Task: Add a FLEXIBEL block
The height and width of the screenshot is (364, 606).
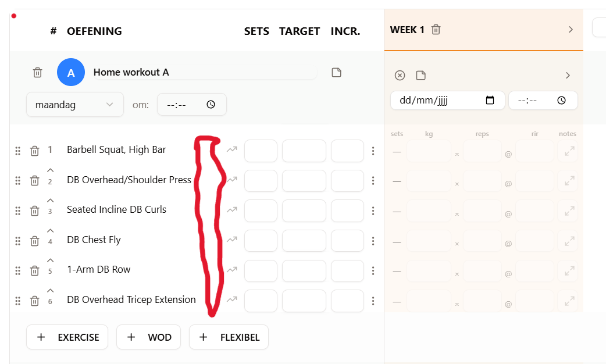Action: (229, 337)
